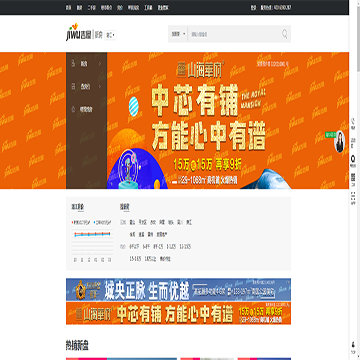Click the back-to-top icon at bottom right
Image resolution: width=360 pixels, height=360 pixels.
pos(353,345)
